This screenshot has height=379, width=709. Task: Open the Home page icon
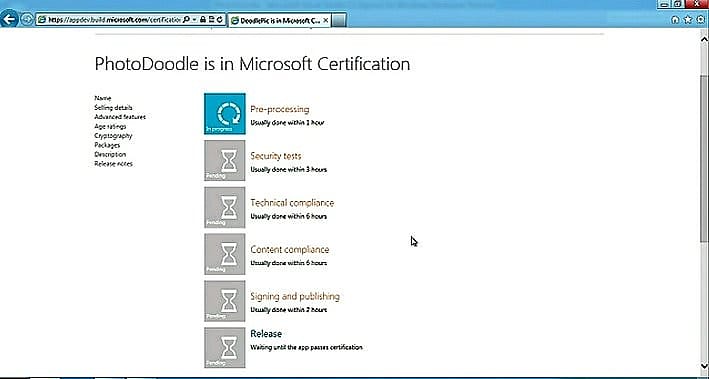coord(675,19)
